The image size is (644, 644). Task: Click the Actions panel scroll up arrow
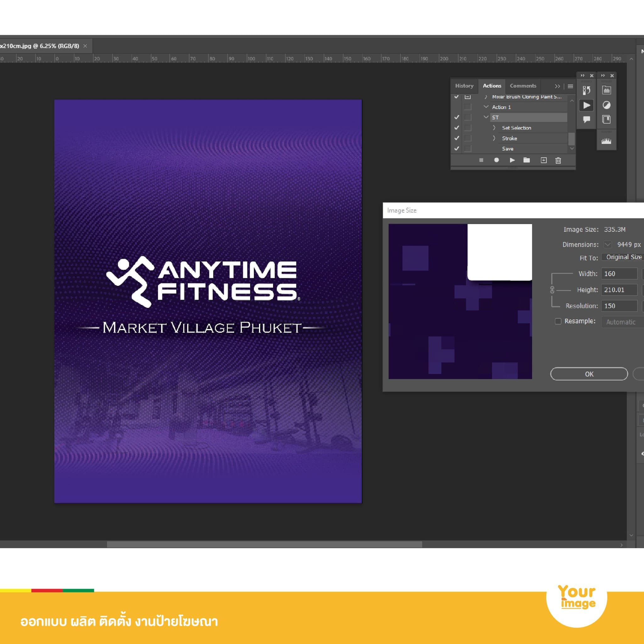572,100
